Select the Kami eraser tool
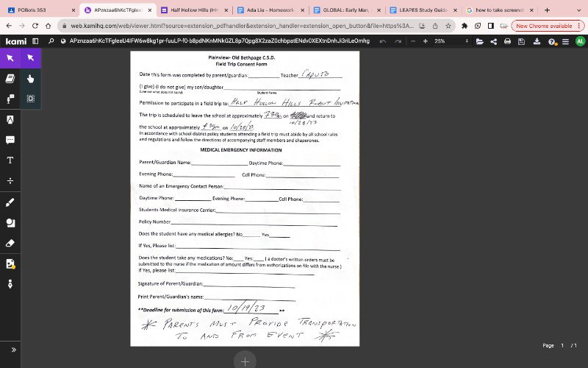The image size is (588, 368). tap(10, 244)
